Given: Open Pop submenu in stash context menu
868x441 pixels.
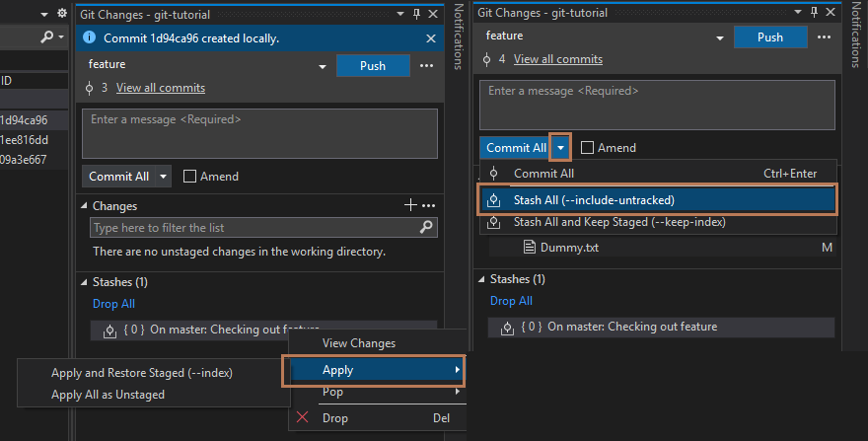Looking at the screenshot, I should point(378,392).
